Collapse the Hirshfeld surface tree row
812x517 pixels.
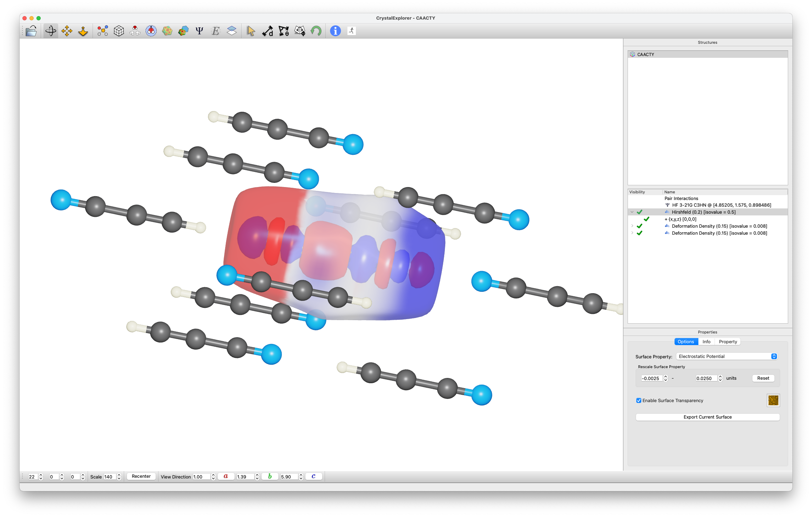click(632, 212)
